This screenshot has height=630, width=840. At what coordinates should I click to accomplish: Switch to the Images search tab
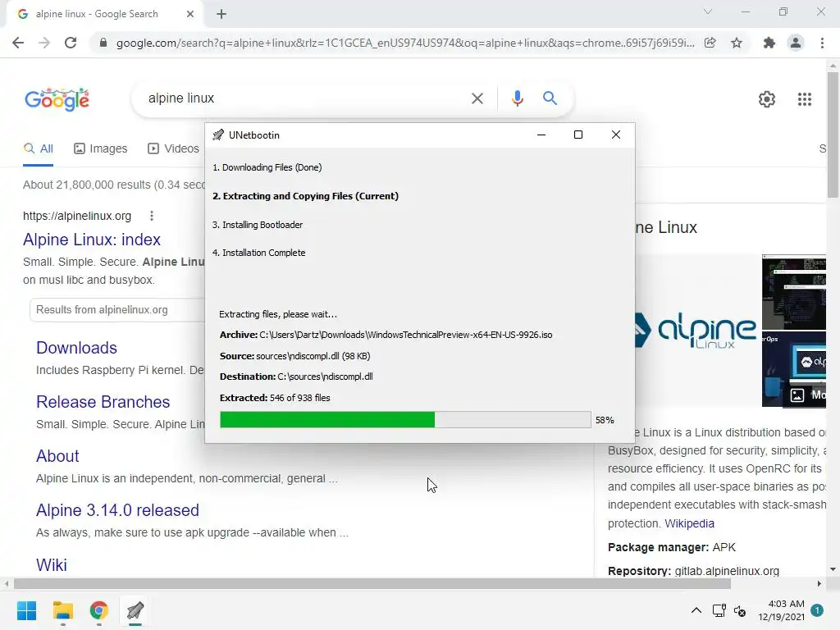[x=101, y=148]
